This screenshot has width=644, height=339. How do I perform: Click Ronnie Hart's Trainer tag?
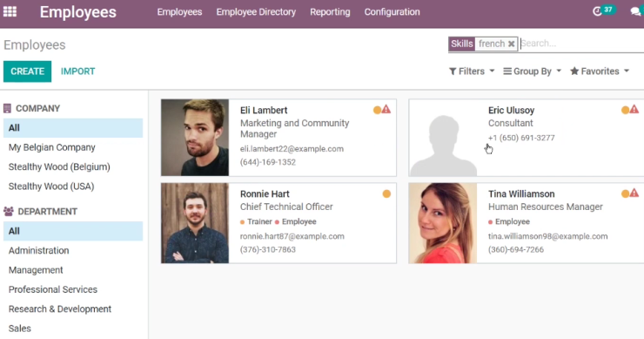pos(256,221)
